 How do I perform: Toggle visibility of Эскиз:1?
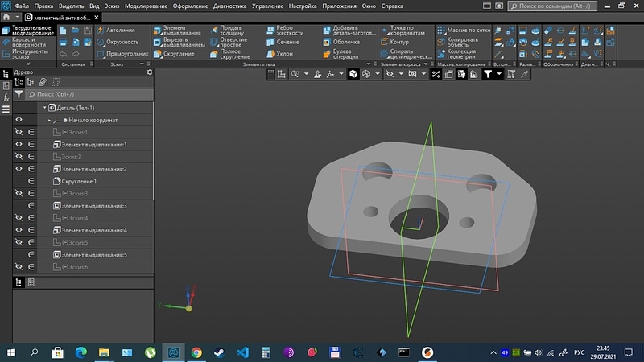pos(19,132)
